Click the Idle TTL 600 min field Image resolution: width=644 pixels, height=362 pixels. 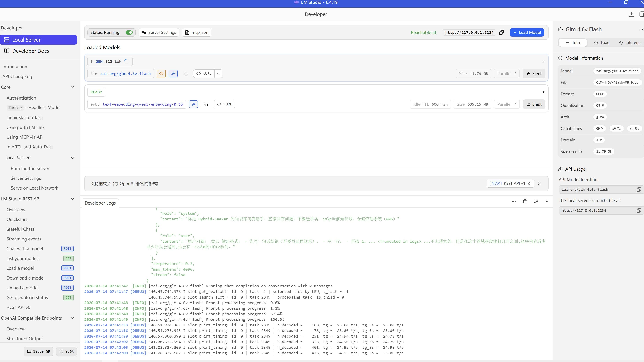pyautogui.click(x=430, y=104)
